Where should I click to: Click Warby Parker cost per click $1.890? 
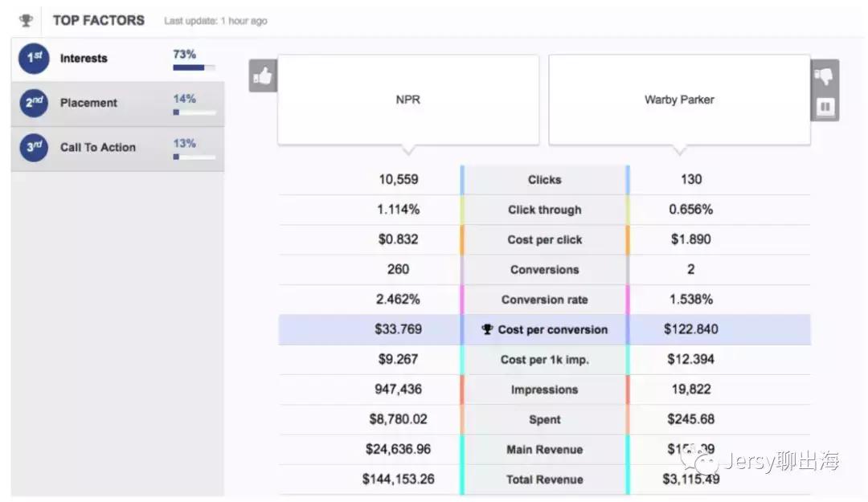click(x=691, y=239)
